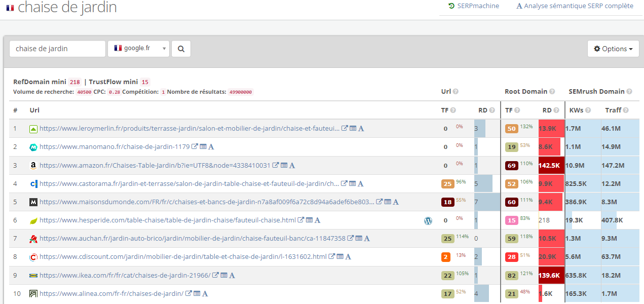Screen dimensions: 644x304
Task: Click semantic analysis A icon for ikea.com
Action: (232, 275)
